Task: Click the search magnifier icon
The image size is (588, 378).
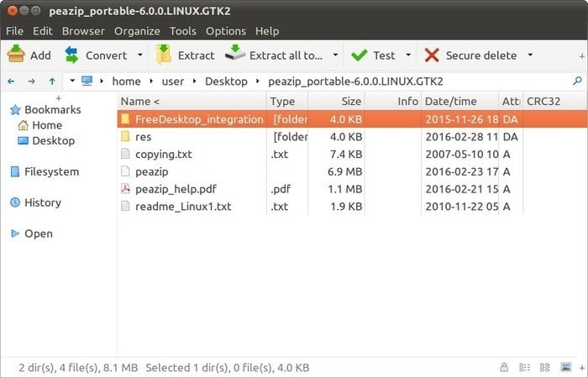Action: coord(578,81)
